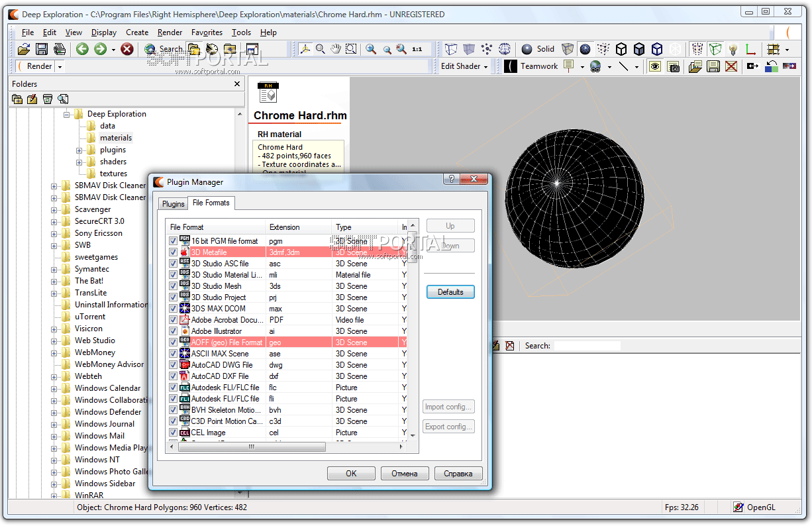Click the Search input field in lower panel

[x=587, y=346]
